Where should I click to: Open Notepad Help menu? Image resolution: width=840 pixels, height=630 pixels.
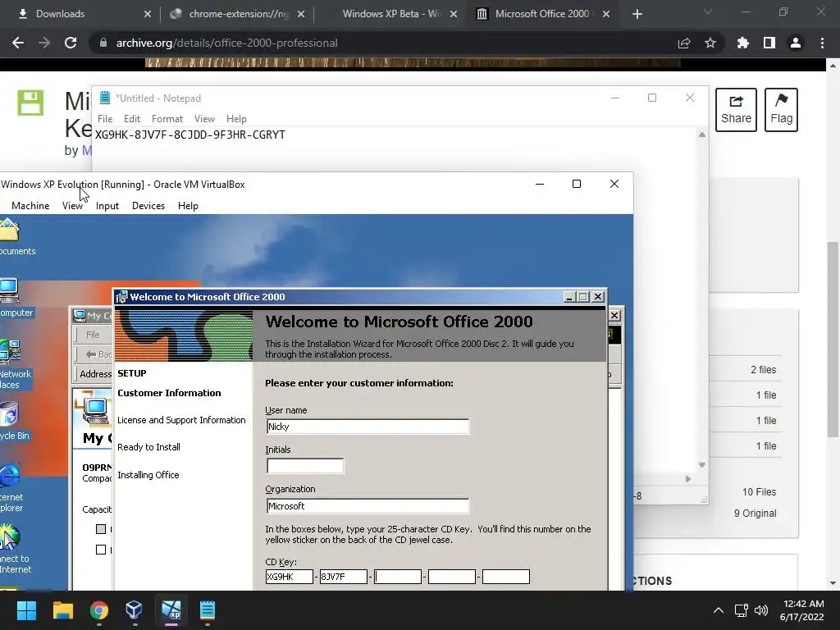coord(236,119)
